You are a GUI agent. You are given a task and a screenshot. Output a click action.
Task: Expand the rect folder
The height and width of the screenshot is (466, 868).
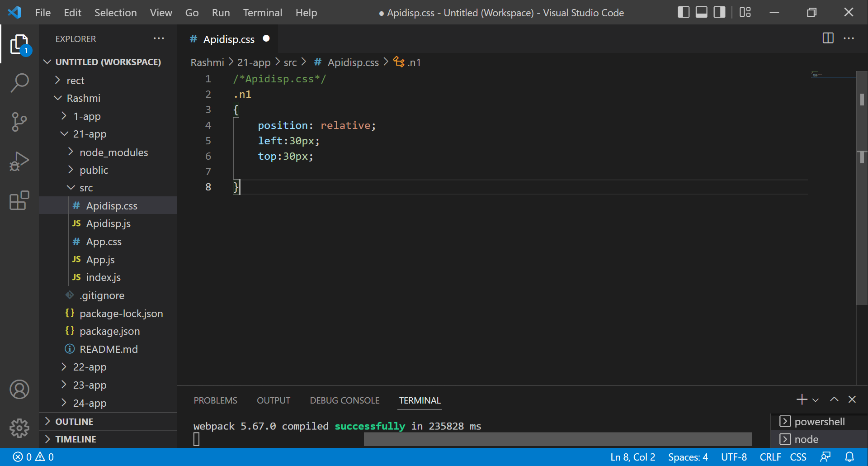click(x=108, y=81)
